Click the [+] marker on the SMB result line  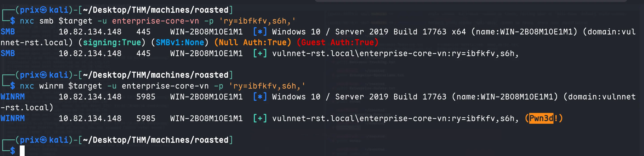click(260, 53)
